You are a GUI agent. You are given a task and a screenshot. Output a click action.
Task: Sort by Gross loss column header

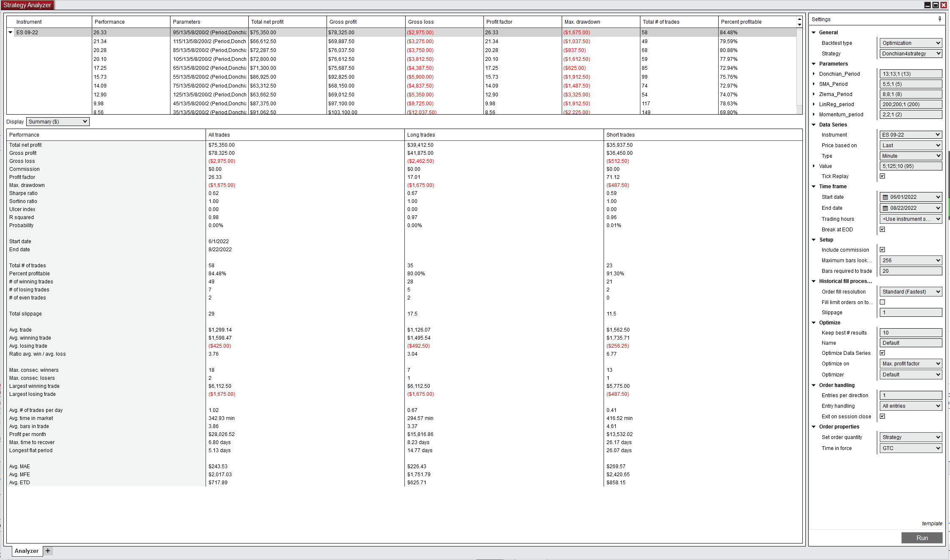[444, 22]
